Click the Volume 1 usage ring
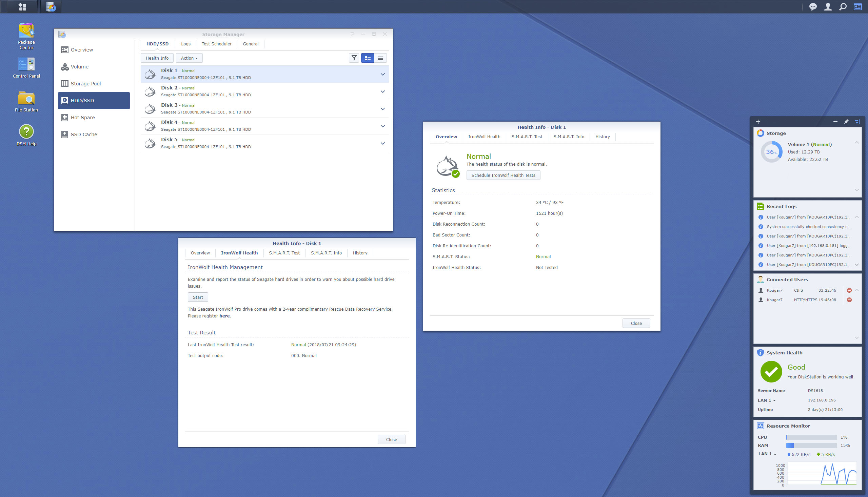The width and height of the screenshot is (868, 497). coord(771,152)
